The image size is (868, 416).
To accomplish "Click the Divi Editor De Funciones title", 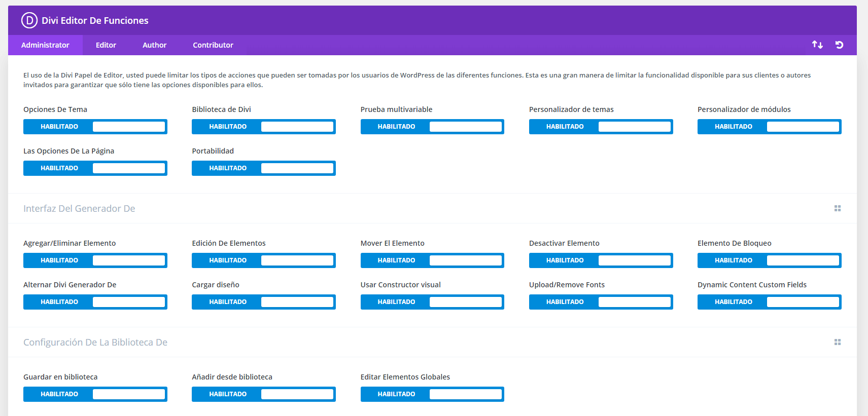I will 95,20.
